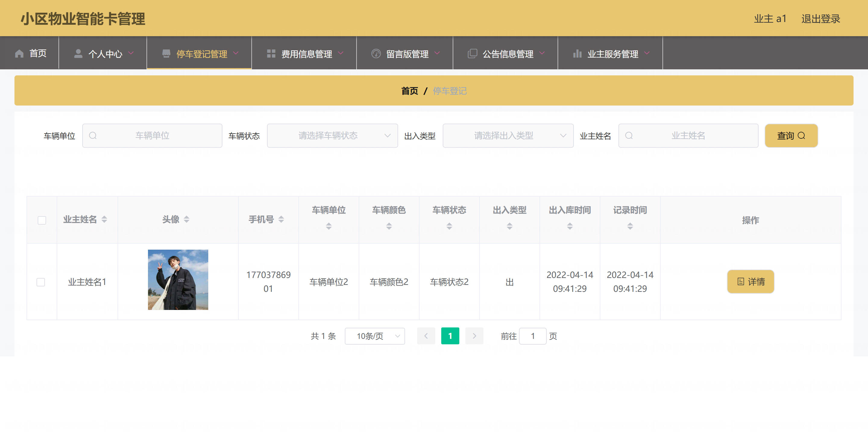The height and width of the screenshot is (442, 868).
Task: Open 详情 for 业主姓名1 row
Action: pyautogui.click(x=750, y=282)
